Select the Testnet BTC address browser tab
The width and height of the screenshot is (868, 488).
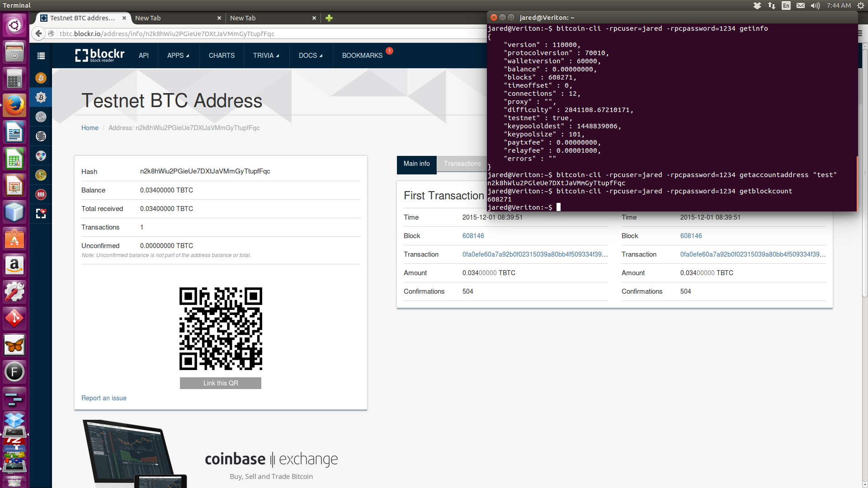coord(82,18)
